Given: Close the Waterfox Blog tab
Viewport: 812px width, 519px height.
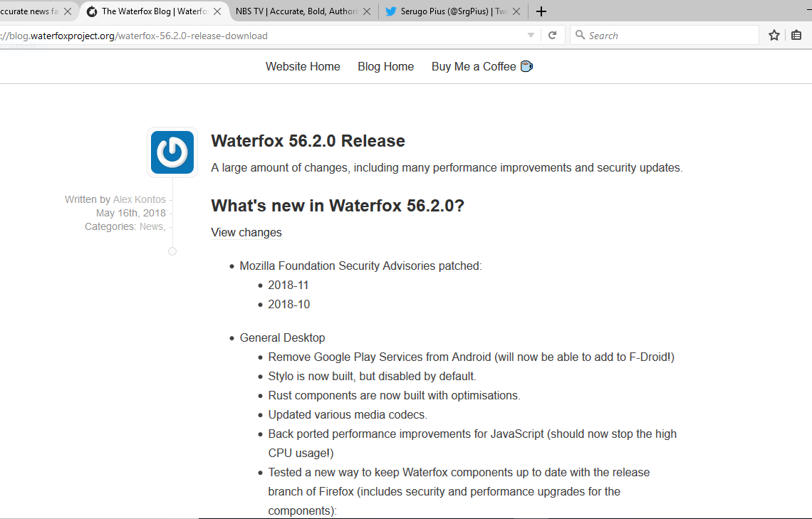Looking at the screenshot, I should coord(218,11).
